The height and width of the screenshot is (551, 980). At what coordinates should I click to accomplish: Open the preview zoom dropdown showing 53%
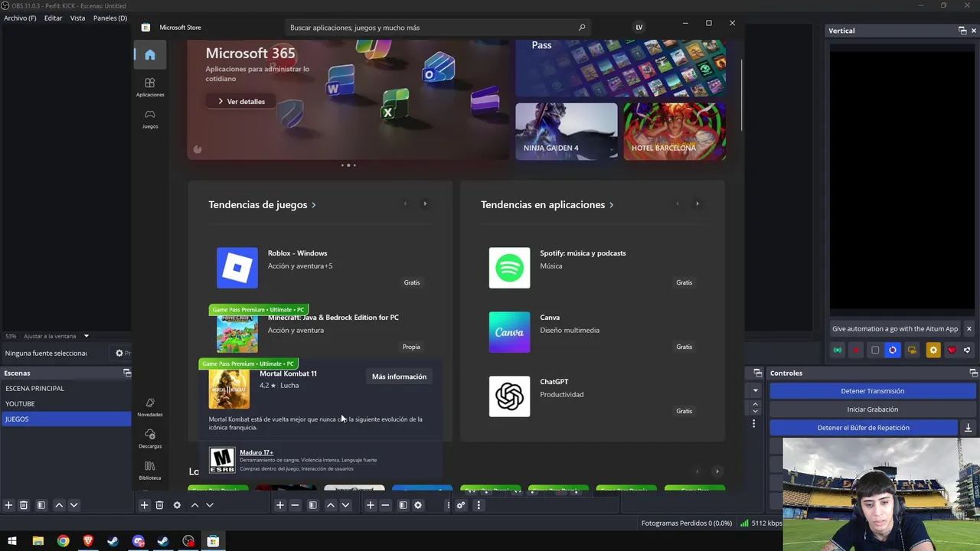[86, 336]
